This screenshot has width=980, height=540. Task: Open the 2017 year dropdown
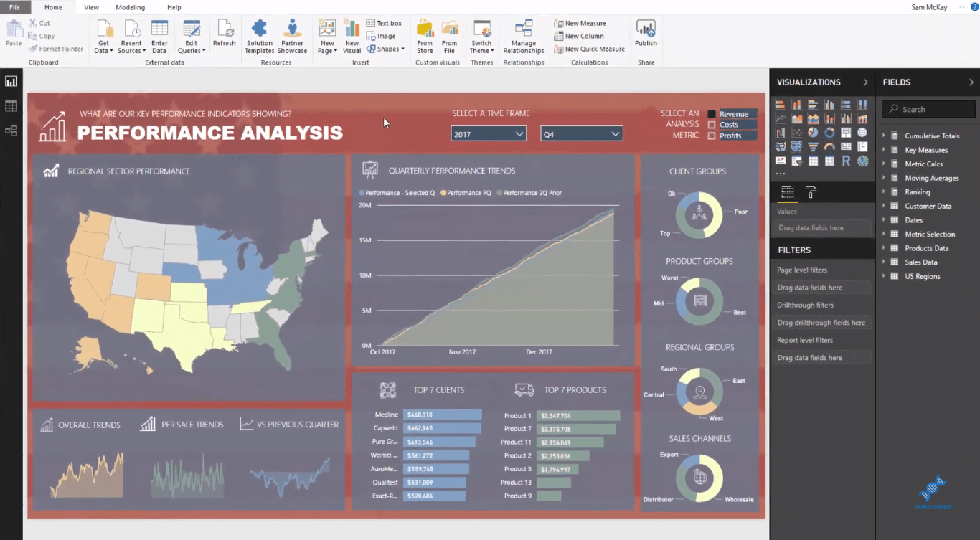pyautogui.click(x=489, y=134)
